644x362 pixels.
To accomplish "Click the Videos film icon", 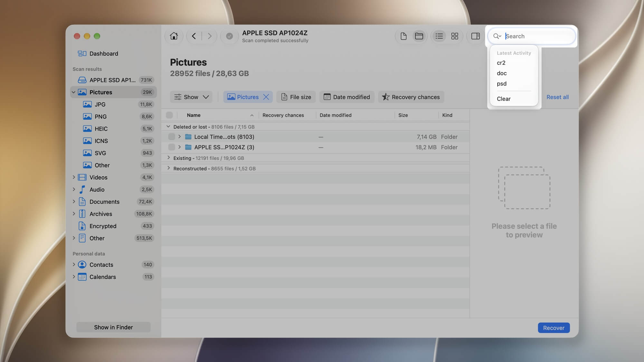I will coord(82,177).
